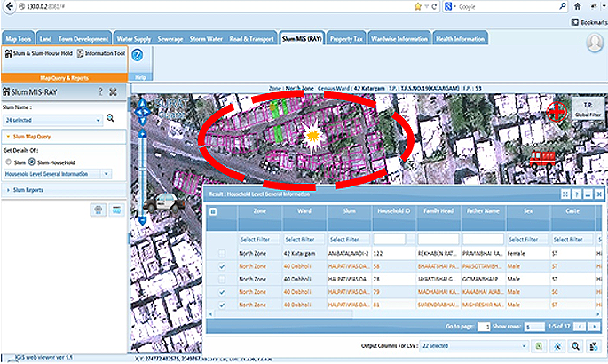Viewport: 608px width, 364px height.
Task: Show help for Slum MIS-RAY panel
Action: click(x=100, y=91)
